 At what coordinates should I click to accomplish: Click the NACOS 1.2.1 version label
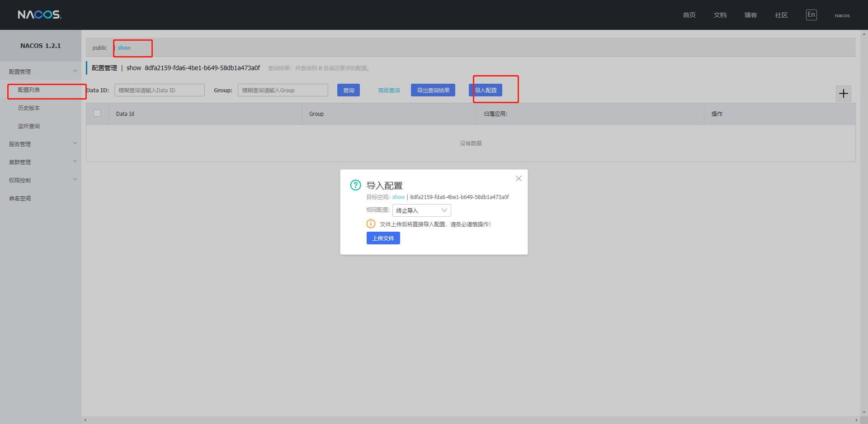coord(41,46)
